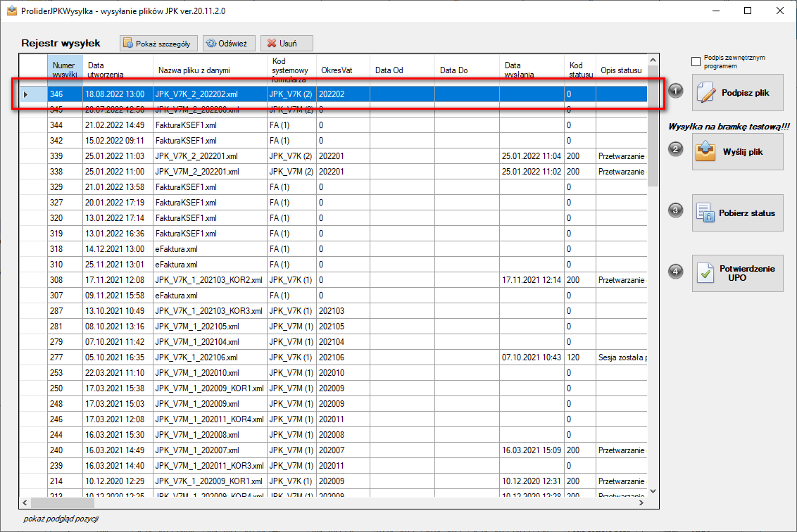Sort by Numer wysyłki column header
797x532 pixels.
click(x=65, y=70)
